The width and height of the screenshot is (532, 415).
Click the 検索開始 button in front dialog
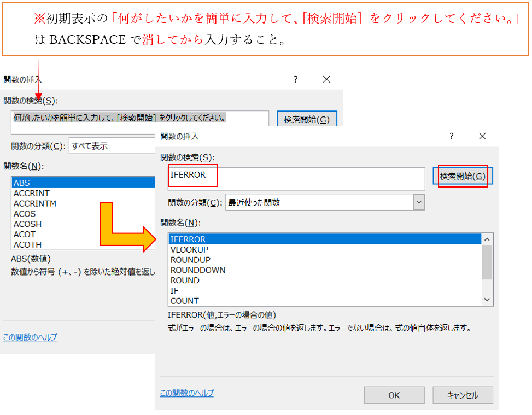point(463,177)
